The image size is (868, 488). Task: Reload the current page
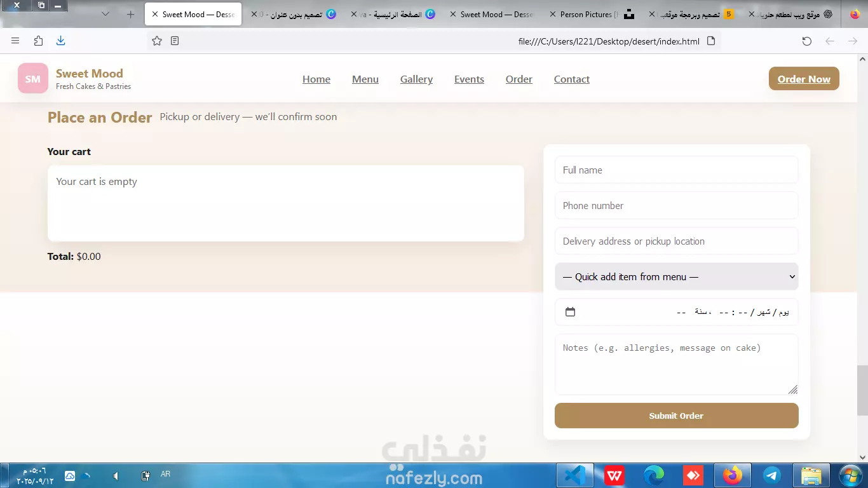pos(806,41)
